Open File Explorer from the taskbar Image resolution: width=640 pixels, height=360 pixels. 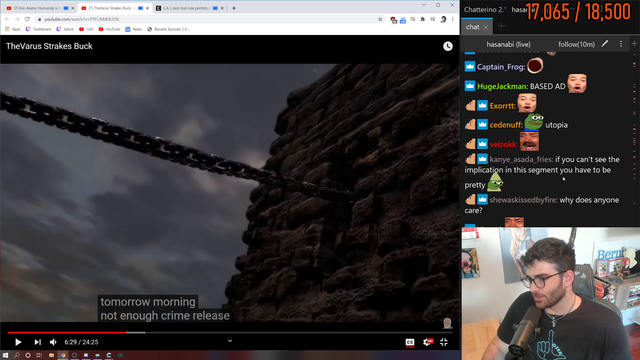pos(51,355)
